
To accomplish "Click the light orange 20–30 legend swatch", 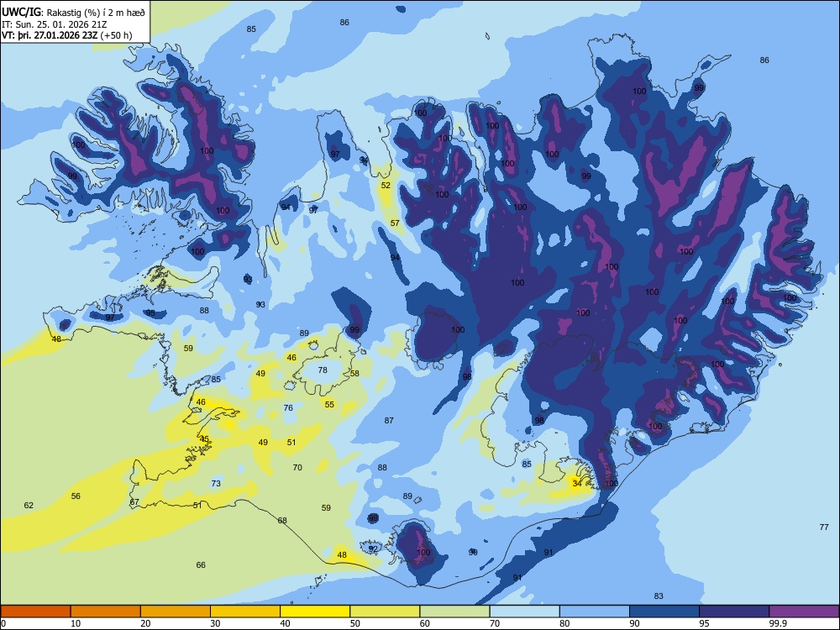I will pos(176,612).
